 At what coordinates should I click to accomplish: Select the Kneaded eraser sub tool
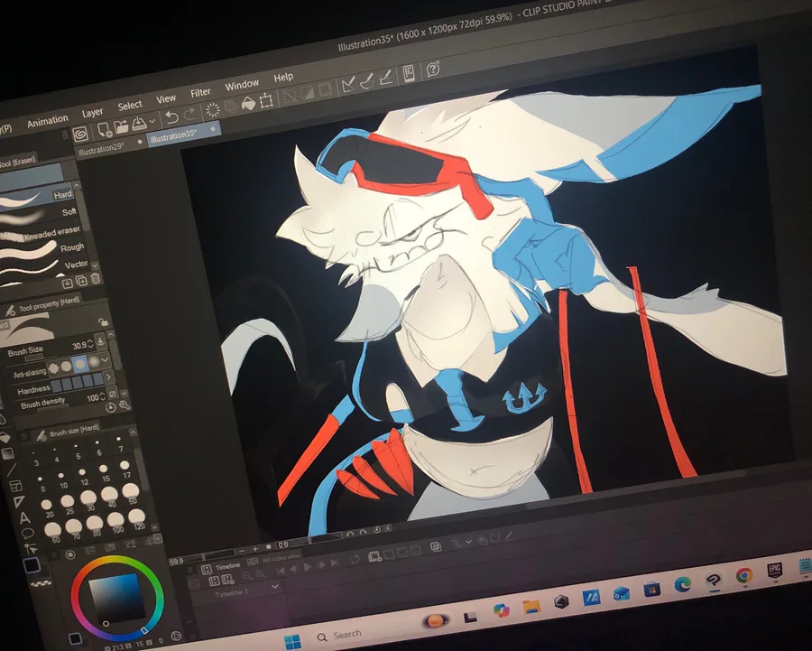[x=40, y=232]
